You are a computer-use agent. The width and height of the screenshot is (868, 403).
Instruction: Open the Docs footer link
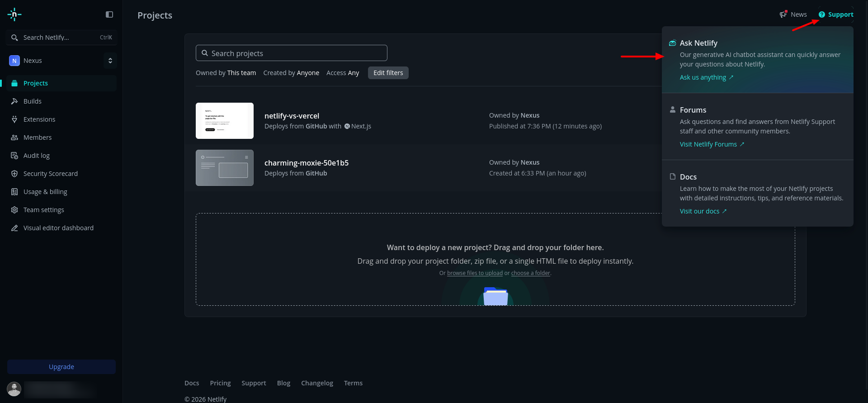(x=192, y=383)
